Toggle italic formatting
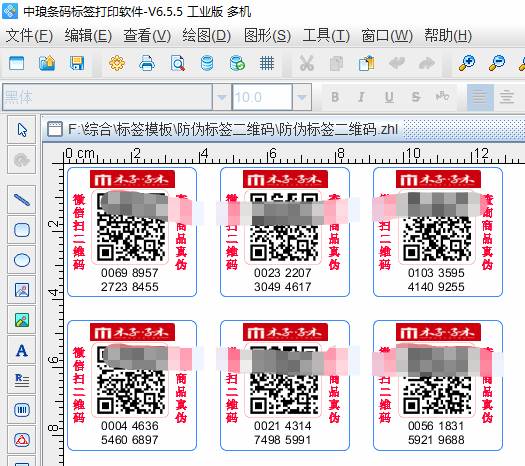The height and width of the screenshot is (466, 525). [362, 97]
